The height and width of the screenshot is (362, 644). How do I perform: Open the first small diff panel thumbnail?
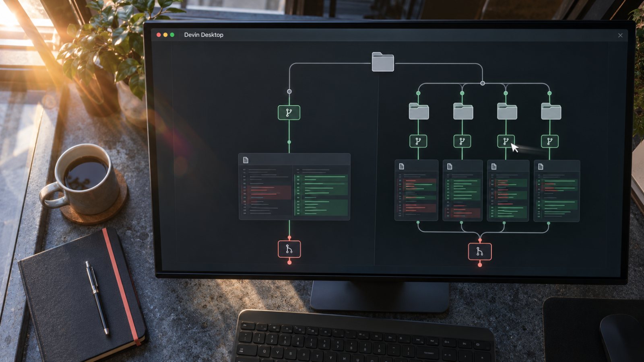click(417, 191)
